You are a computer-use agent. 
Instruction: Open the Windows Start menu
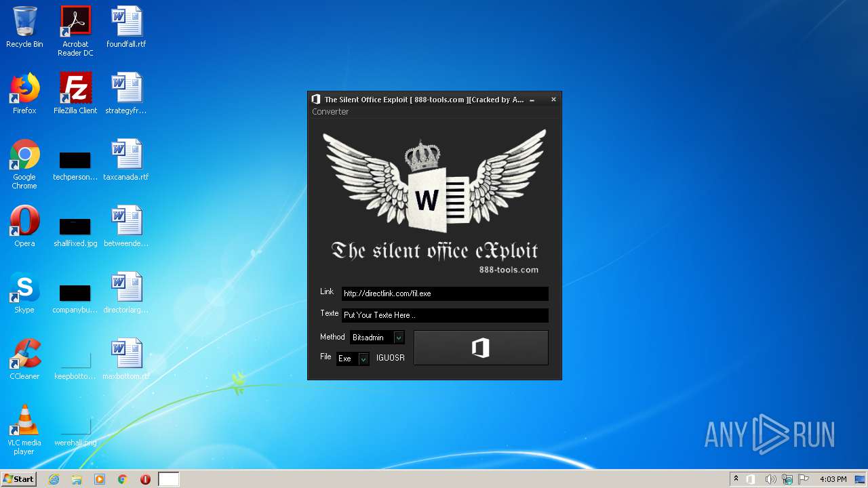pyautogui.click(x=18, y=479)
